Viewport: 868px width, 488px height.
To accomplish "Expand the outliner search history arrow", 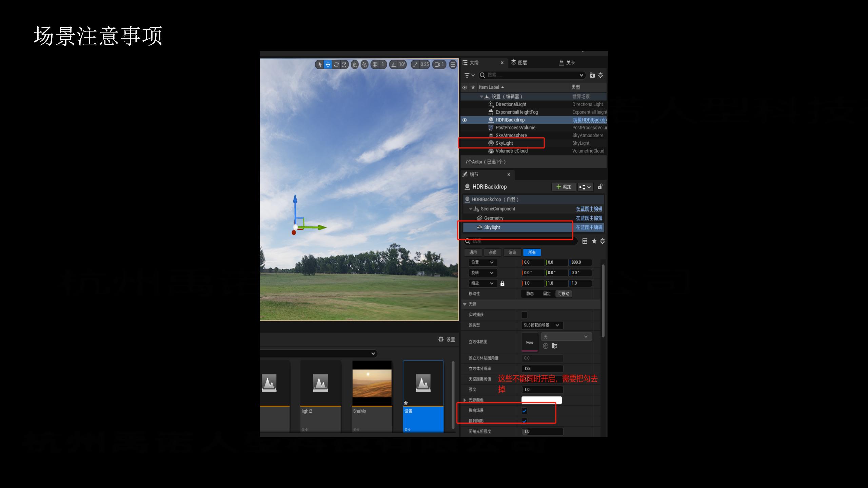I will 581,75.
